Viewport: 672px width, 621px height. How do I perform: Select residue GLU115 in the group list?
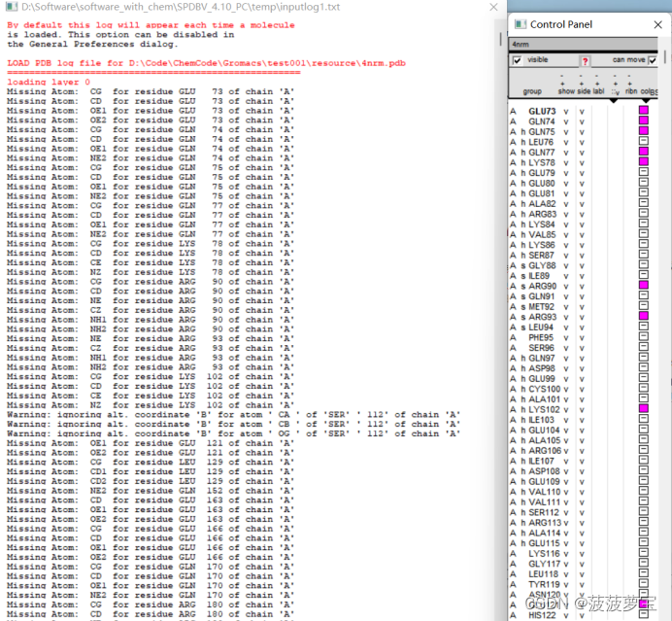544,544
